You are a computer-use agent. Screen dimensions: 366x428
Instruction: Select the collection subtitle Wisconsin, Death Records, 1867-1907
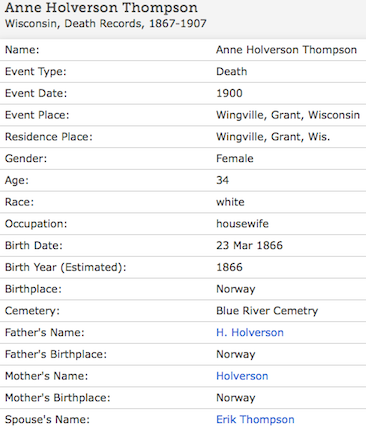point(106,23)
